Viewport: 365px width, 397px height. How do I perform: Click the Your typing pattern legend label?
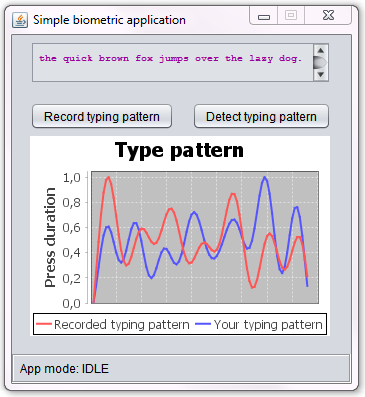click(268, 324)
